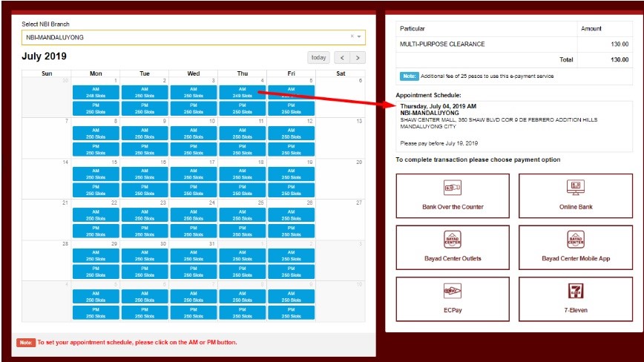Choose the Bank Over the Counter label
Viewport: 644px width, 362px height.
(453, 207)
